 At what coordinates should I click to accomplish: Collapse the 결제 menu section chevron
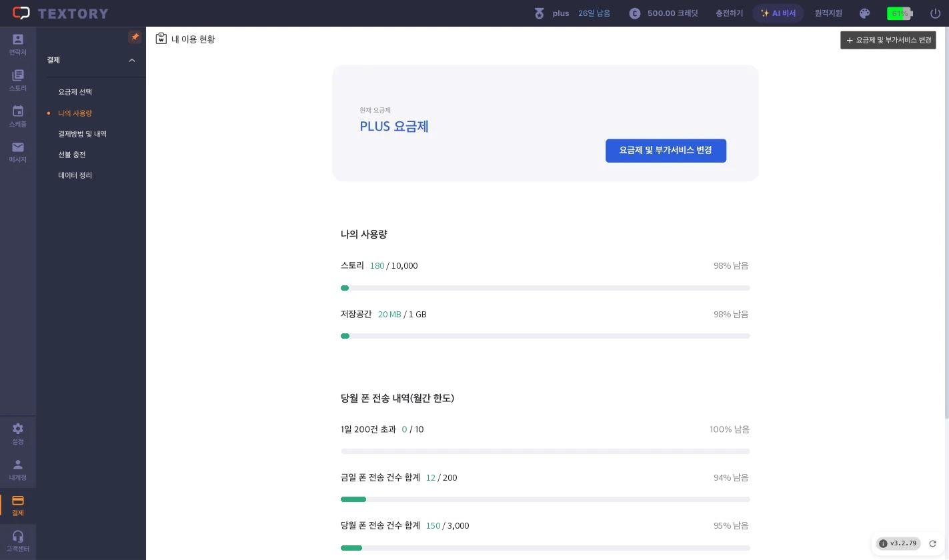click(132, 60)
